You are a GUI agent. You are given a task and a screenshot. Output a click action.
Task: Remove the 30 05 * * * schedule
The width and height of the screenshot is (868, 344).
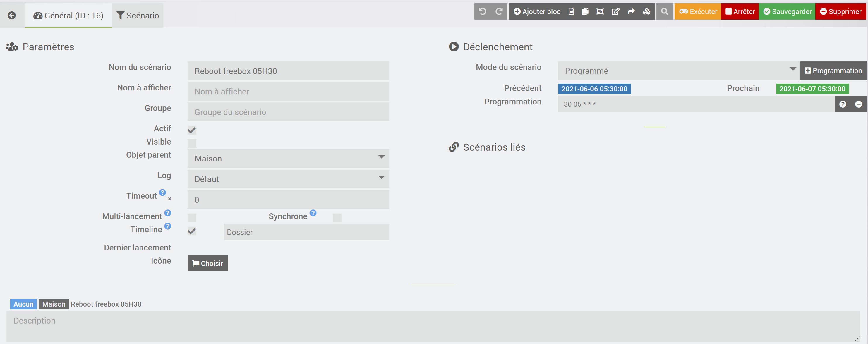point(859,104)
